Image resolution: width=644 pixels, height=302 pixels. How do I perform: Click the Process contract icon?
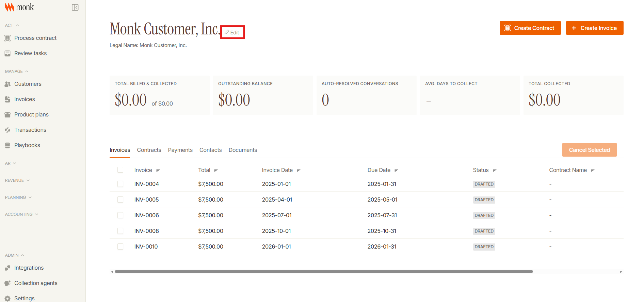pyautogui.click(x=7, y=38)
